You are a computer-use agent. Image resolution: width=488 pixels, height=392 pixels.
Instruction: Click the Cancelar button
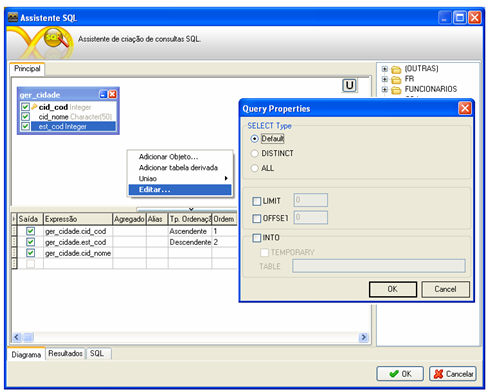point(453,374)
